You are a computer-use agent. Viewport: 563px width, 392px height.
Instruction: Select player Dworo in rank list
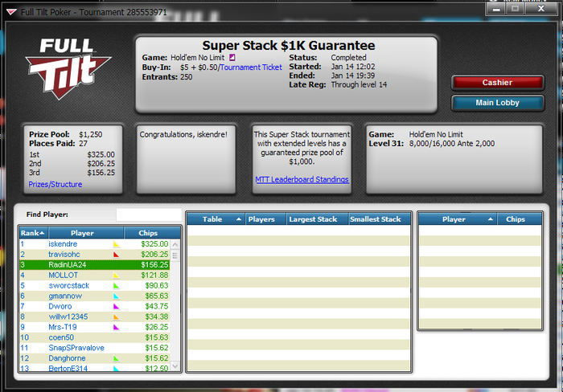pyautogui.click(x=95, y=307)
